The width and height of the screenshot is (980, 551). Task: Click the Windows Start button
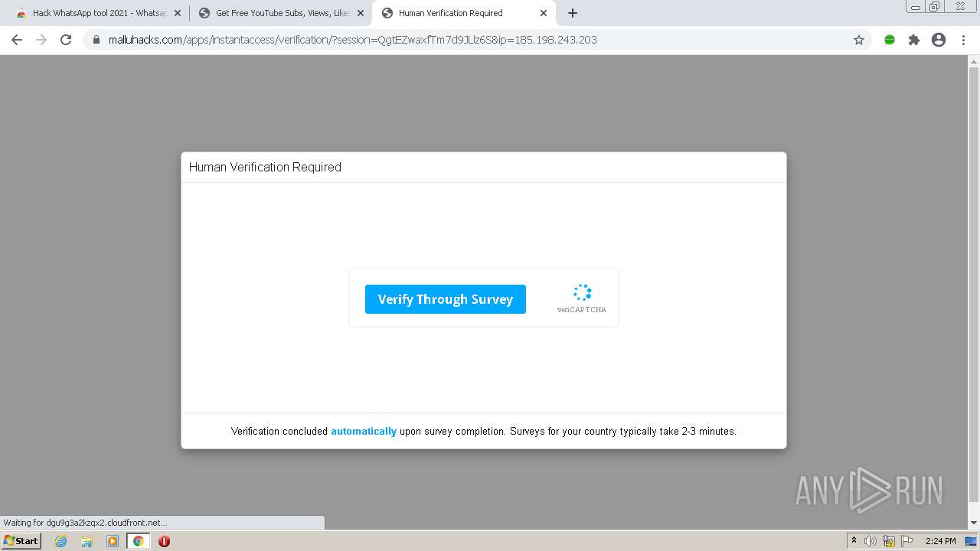tap(21, 541)
